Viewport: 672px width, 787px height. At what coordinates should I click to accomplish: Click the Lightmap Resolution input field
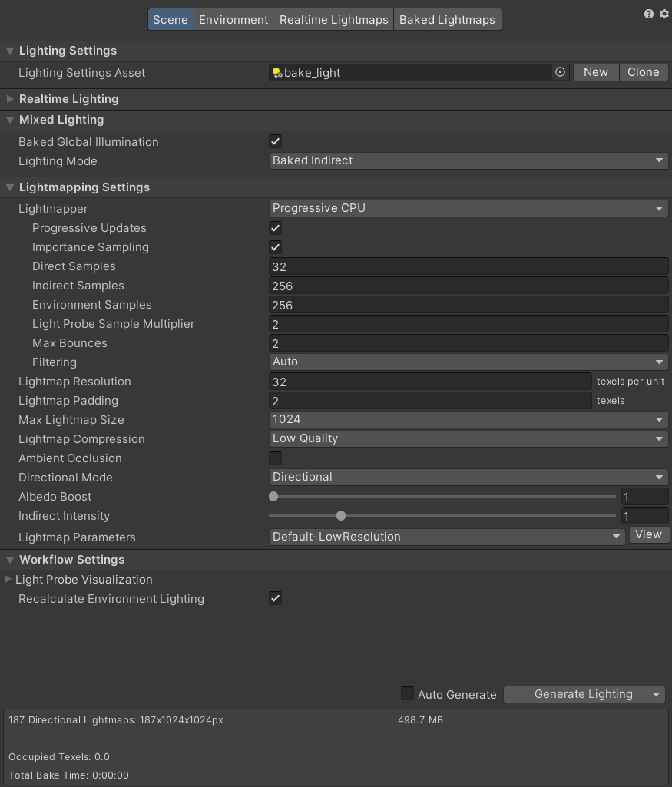tap(430, 382)
